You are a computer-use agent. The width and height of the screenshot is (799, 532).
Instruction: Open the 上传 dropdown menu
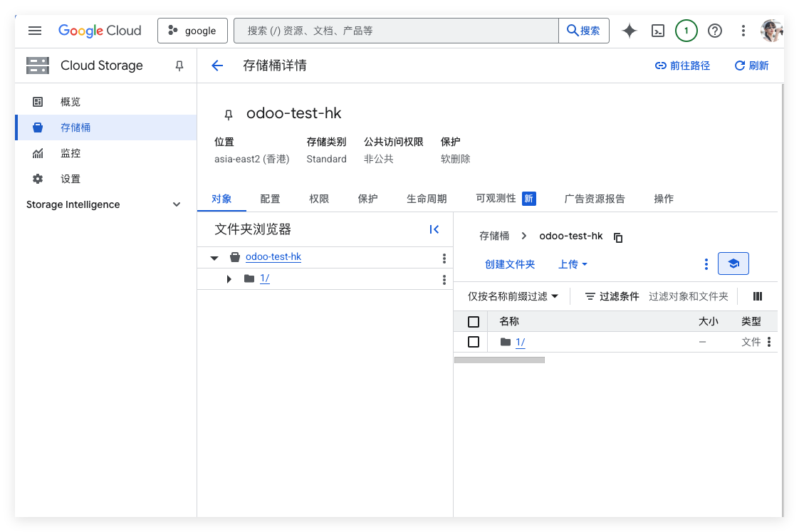573,264
